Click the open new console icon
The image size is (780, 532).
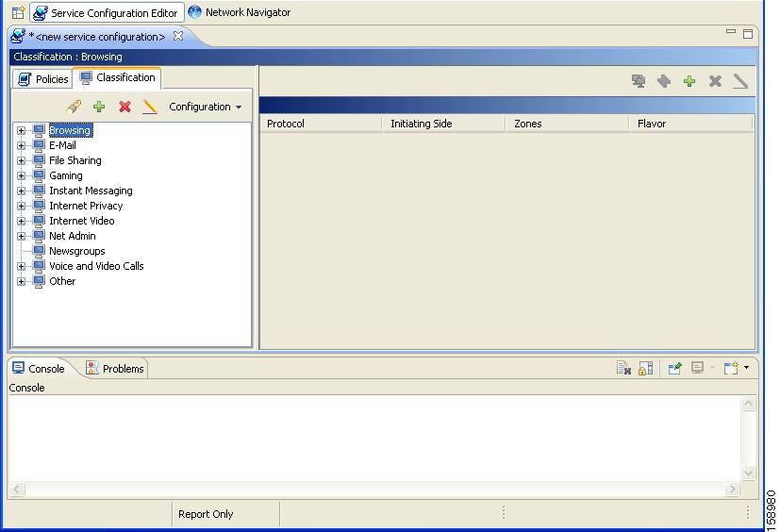(731, 368)
